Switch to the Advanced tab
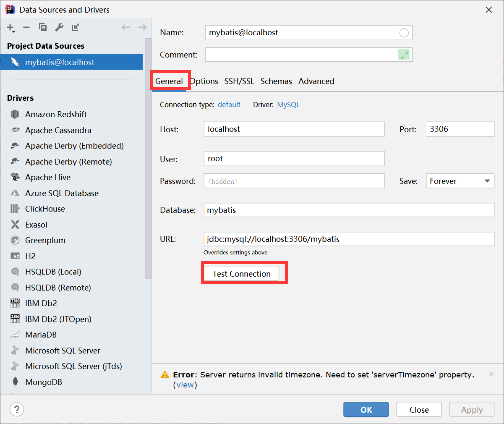This screenshot has height=424, width=504. (316, 81)
